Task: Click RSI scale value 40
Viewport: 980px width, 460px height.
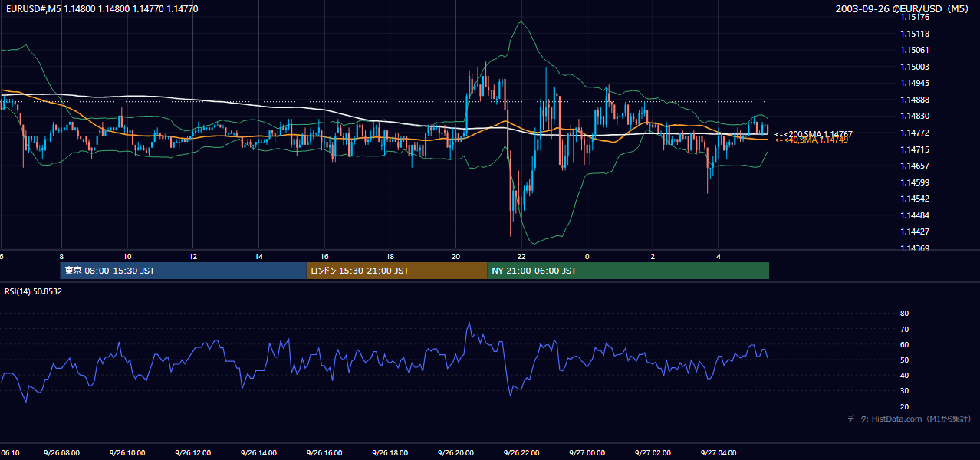Action: (x=904, y=375)
